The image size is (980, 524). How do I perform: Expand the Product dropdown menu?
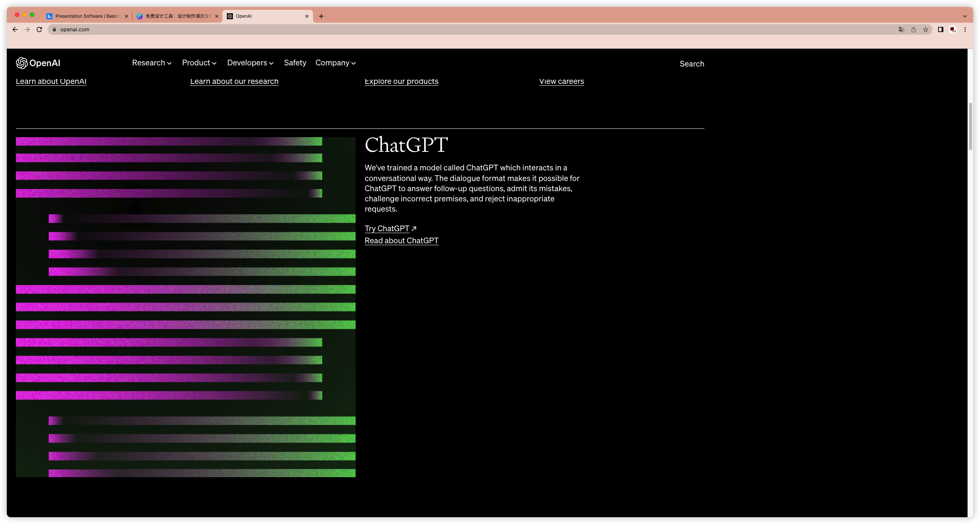199,63
